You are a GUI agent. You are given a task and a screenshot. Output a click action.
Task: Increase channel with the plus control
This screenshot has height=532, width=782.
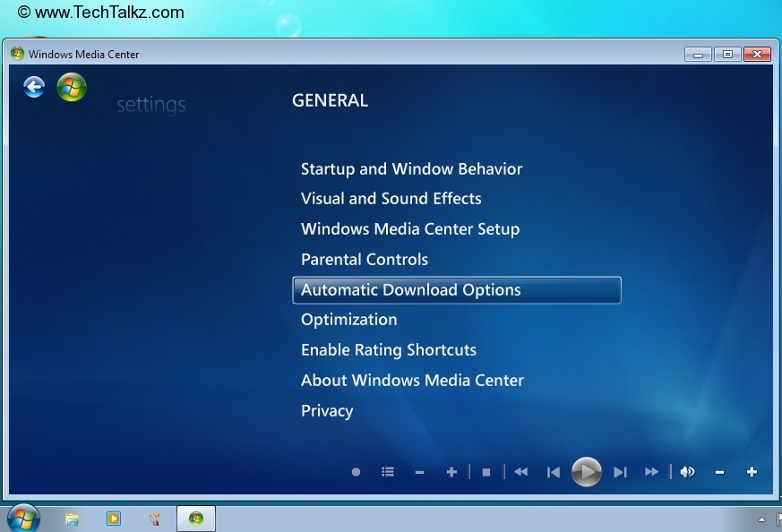(451, 471)
